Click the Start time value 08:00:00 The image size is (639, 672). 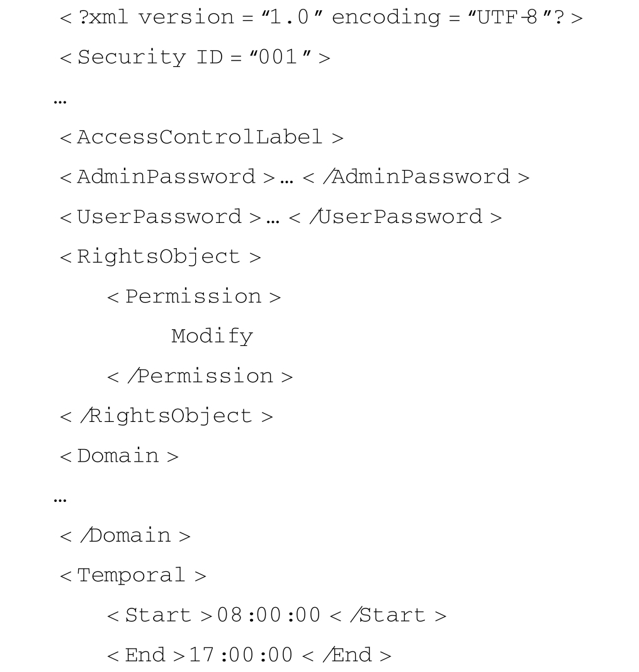click(269, 615)
